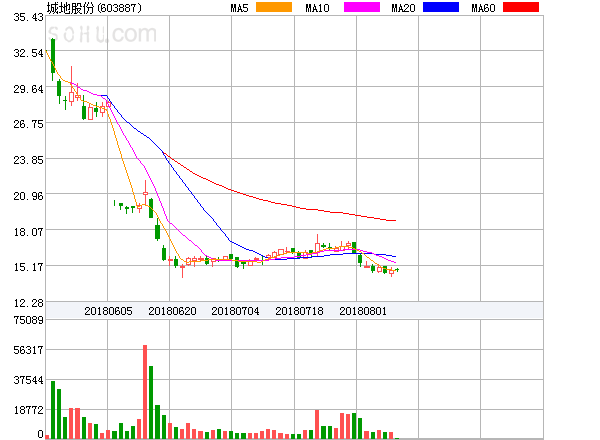600x440 pixels.
Task: Click the red MA60 legend swatch
Action: [519, 7]
